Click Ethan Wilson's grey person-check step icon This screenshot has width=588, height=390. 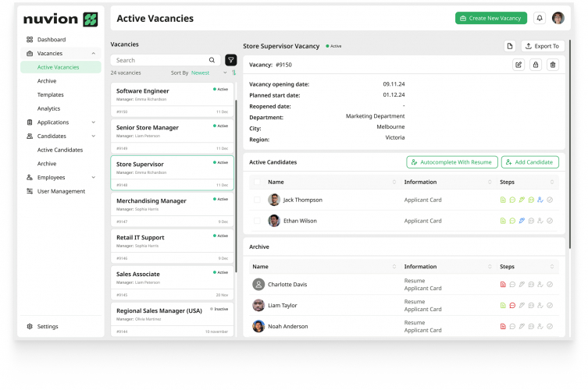click(540, 221)
